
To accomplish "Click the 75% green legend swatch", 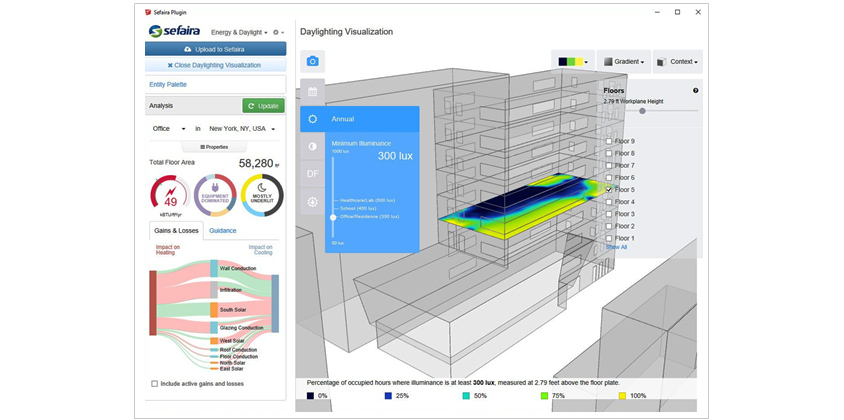I will click(x=544, y=396).
